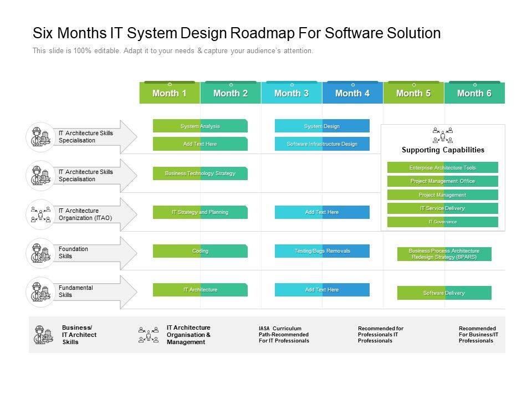Click the Foundation Skills row label
The height and width of the screenshot is (399, 532).
click(73, 253)
